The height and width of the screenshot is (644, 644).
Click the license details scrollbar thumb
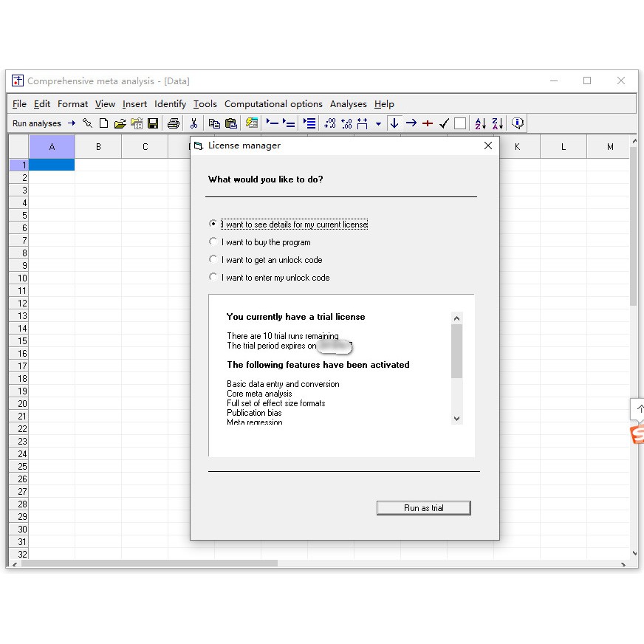[x=456, y=351]
